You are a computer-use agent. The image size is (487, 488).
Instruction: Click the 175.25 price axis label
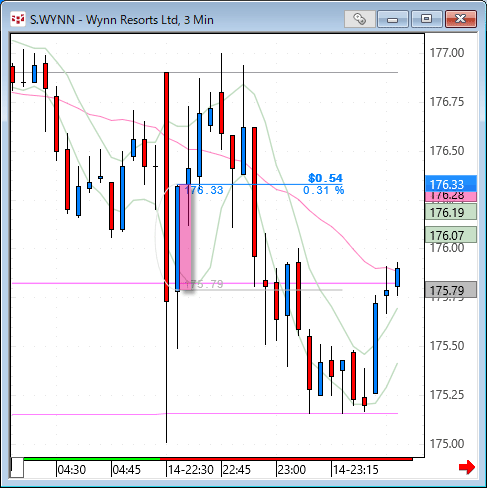(447, 395)
